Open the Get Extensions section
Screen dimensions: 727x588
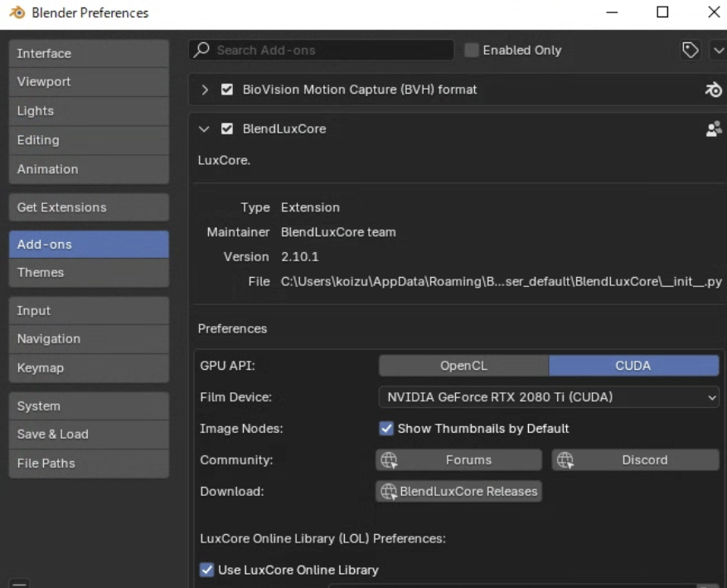89,207
